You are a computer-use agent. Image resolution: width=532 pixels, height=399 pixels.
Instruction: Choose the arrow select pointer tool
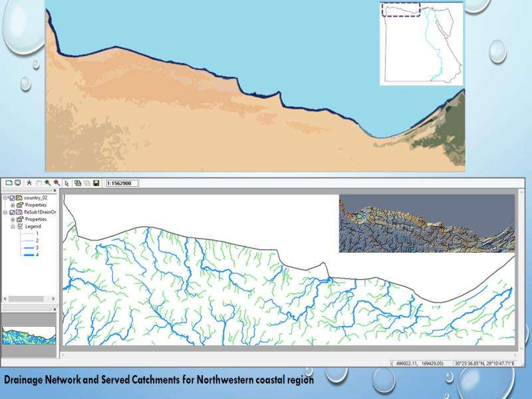click(67, 183)
